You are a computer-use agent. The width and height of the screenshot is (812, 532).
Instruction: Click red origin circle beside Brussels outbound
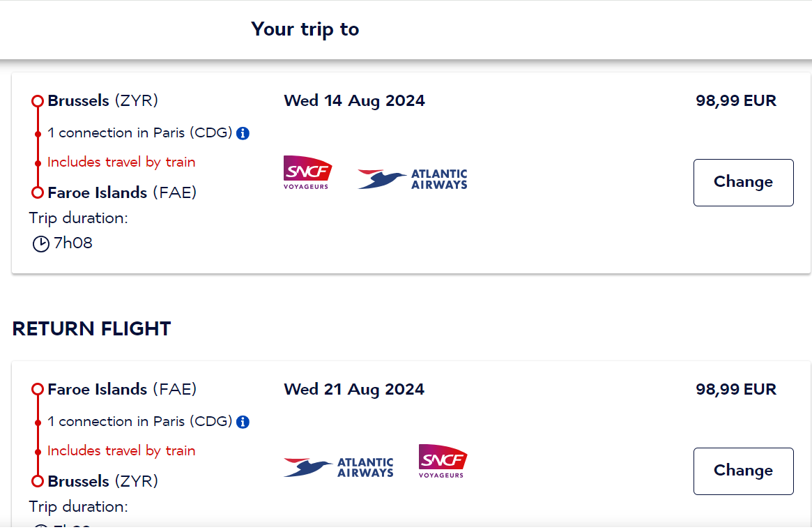pyautogui.click(x=37, y=101)
